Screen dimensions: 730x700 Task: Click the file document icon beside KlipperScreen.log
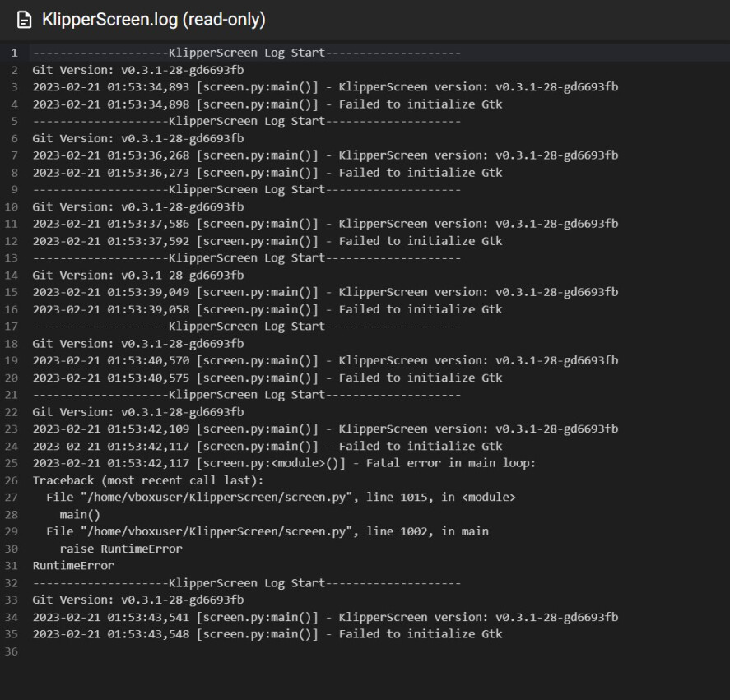(24, 20)
